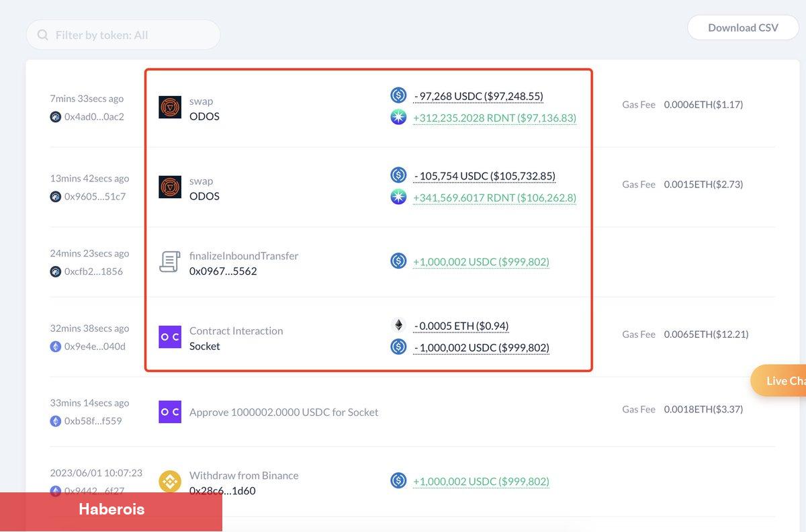Click ODOS label in 7mins ago swap
The image size is (806, 532).
[x=204, y=116]
